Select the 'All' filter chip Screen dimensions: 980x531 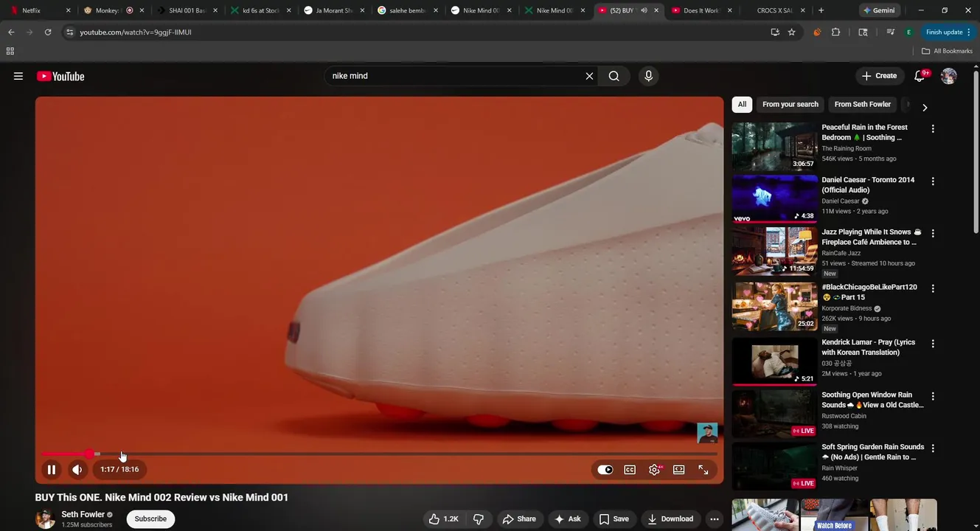742,104
